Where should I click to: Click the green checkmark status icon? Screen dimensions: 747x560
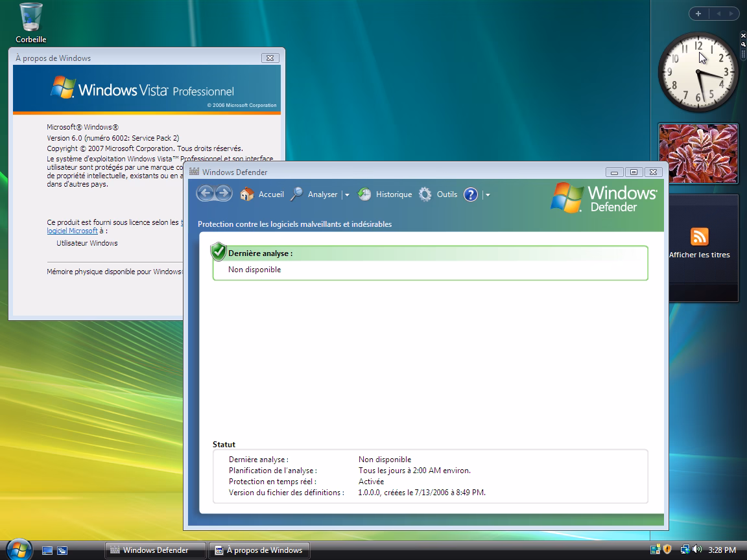pyautogui.click(x=219, y=251)
